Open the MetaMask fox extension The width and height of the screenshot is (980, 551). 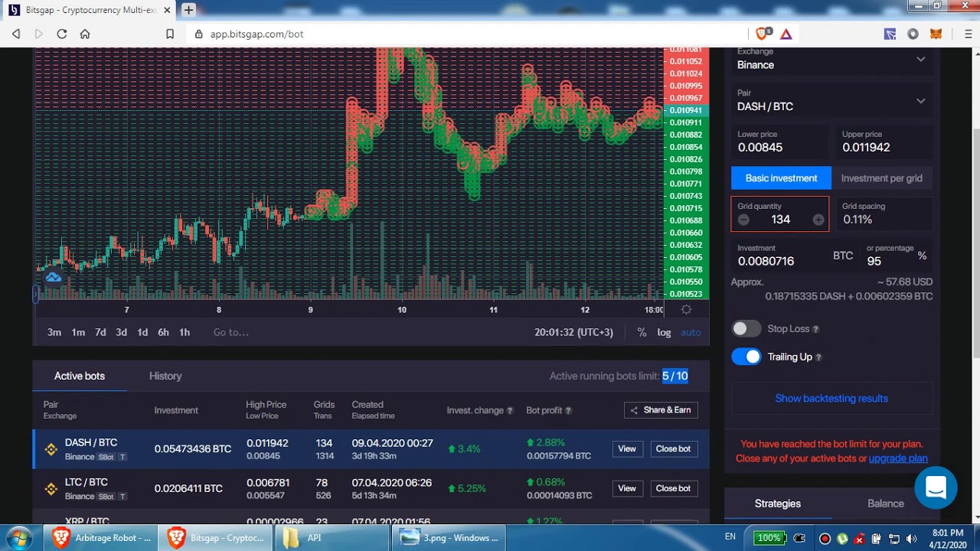point(936,34)
